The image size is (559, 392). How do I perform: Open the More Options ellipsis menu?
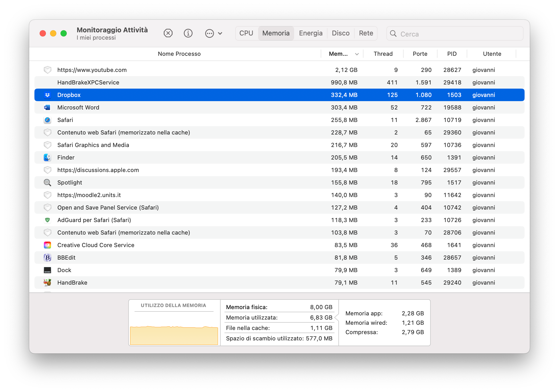pyautogui.click(x=209, y=33)
